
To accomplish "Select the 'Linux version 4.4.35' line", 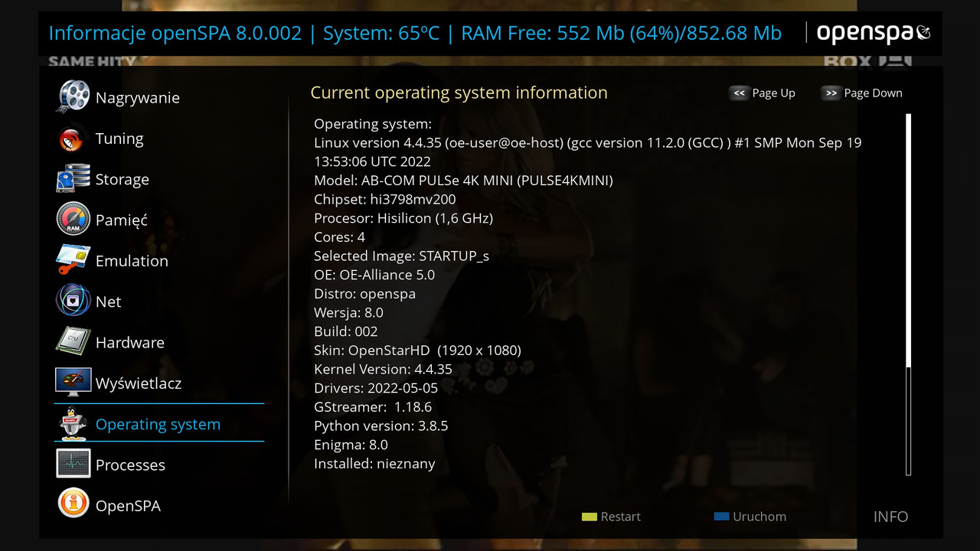I will click(588, 143).
